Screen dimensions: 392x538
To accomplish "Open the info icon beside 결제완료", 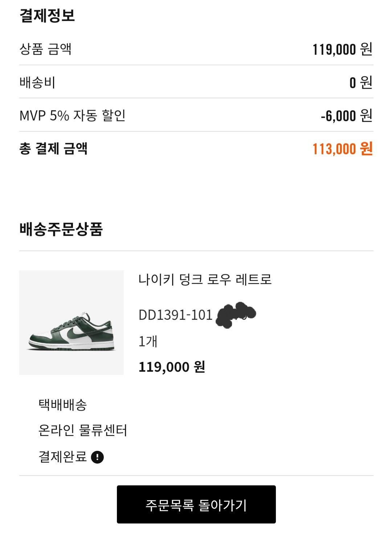I will click(x=97, y=457).
